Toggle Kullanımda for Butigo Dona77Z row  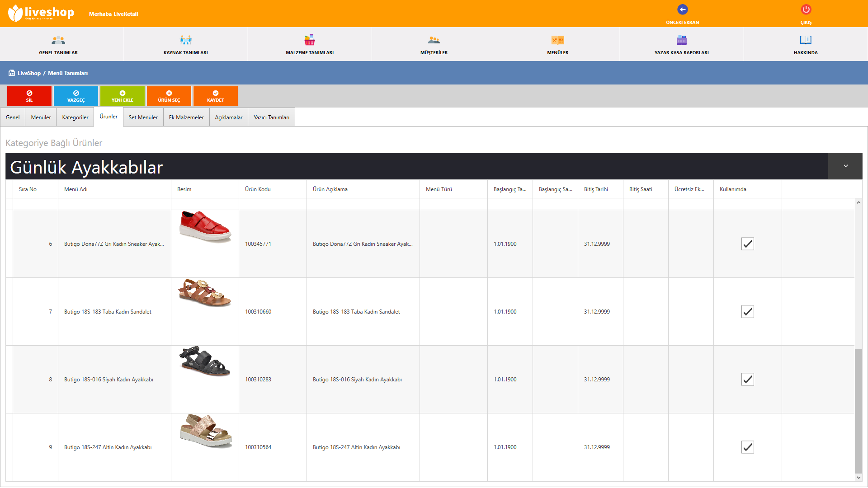[748, 244]
